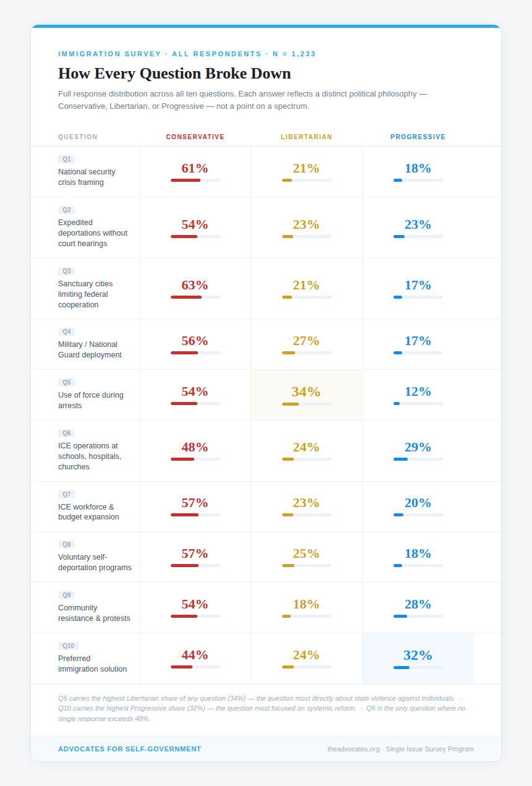This screenshot has width=532, height=786.
Task: Click the 'How Every Question Broke Down' title
Action: coord(174,74)
